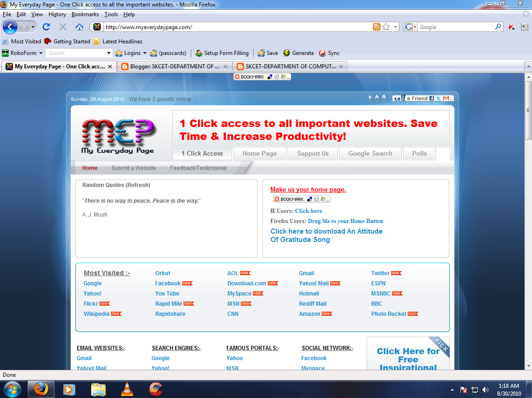
Task: Click Random Quotes (Refresh) heading
Action: (116, 185)
